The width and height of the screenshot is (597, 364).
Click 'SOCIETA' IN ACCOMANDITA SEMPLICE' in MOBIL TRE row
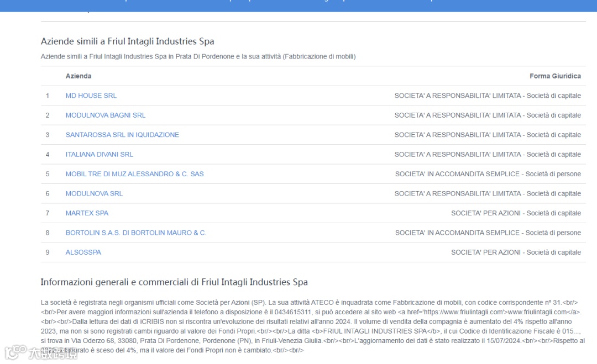coord(457,174)
